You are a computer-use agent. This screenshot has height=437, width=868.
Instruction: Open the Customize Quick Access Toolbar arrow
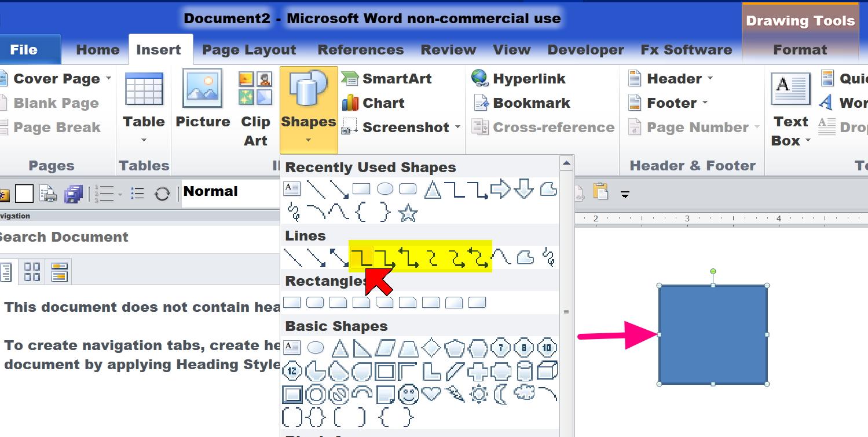point(625,194)
